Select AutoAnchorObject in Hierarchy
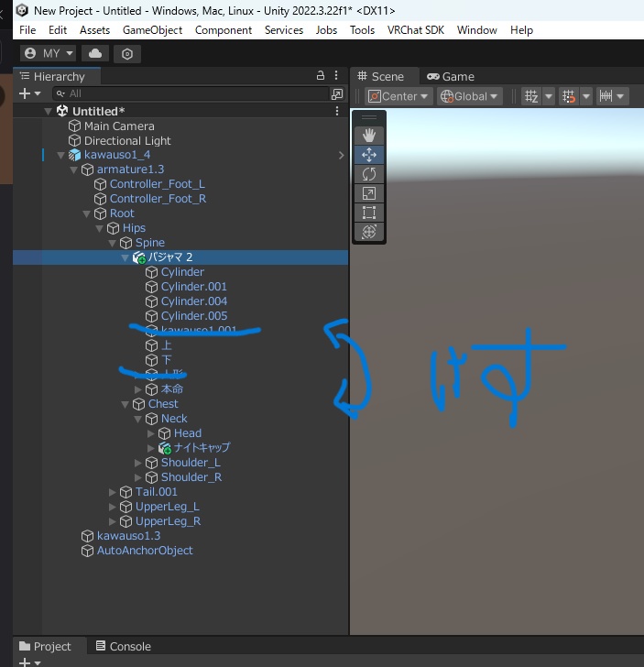Screen dimensions: 644x667 [x=145, y=551]
